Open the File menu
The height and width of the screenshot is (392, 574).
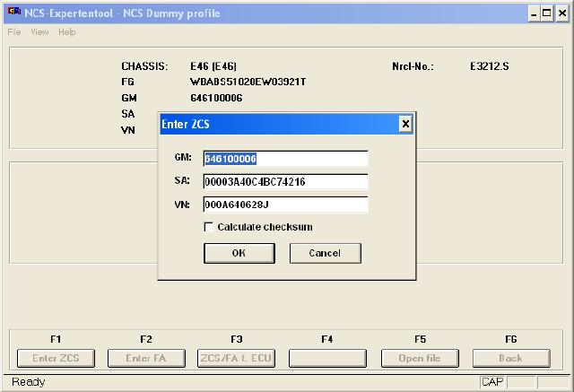pos(14,31)
